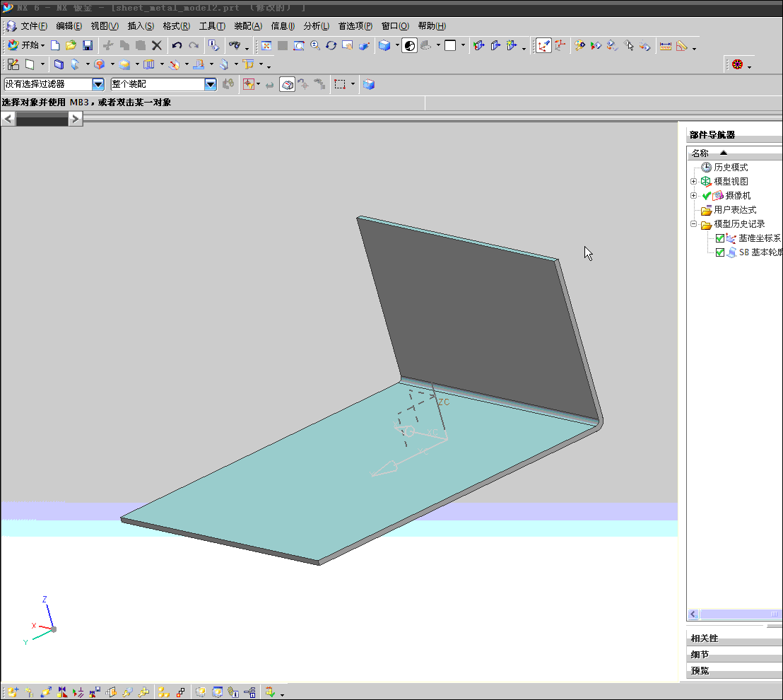The image size is (783, 700).
Task: Click the ruler Measure Distance icon
Action: point(665,46)
